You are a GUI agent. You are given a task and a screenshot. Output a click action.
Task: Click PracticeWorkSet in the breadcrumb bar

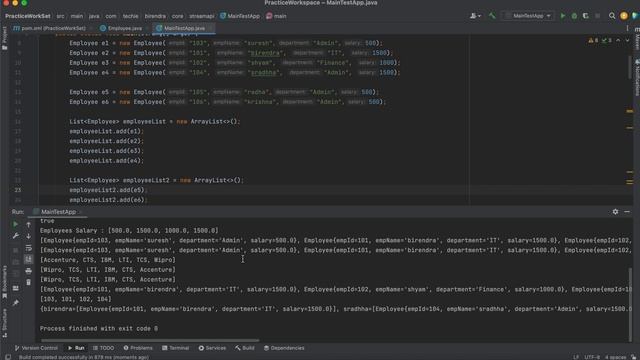(28, 16)
